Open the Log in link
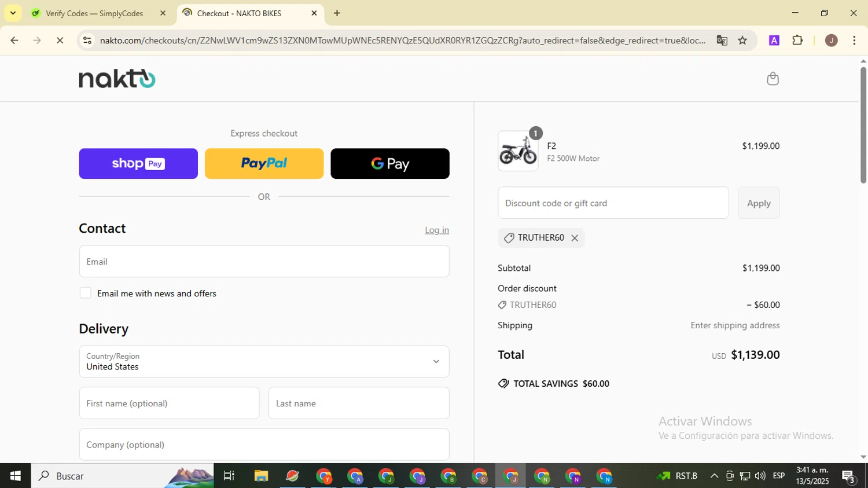Viewport: 868px width, 488px height. (437, 230)
